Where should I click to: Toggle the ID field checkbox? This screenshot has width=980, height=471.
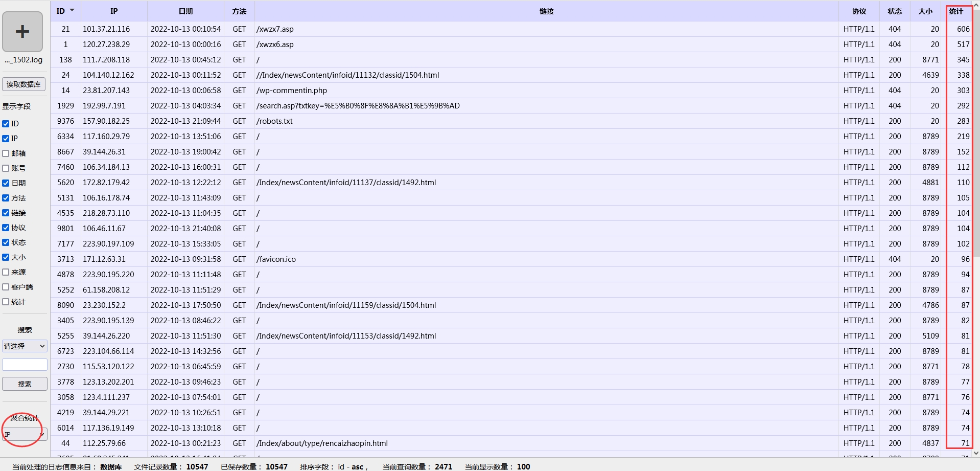pyautogui.click(x=6, y=124)
